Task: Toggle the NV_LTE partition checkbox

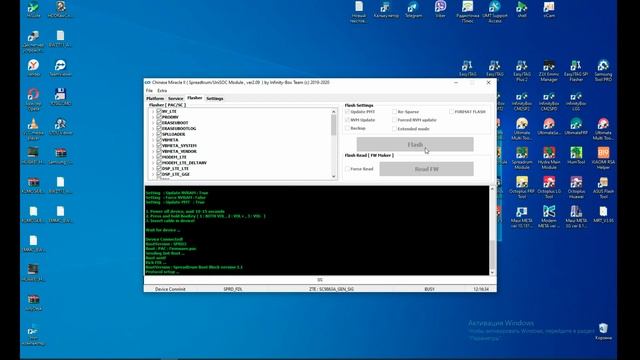Action: pyautogui.click(x=159, y=111)
